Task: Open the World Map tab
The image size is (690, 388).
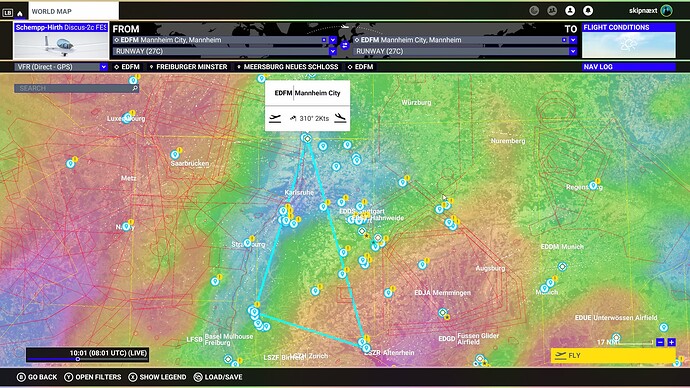Action: coord(73,11)
